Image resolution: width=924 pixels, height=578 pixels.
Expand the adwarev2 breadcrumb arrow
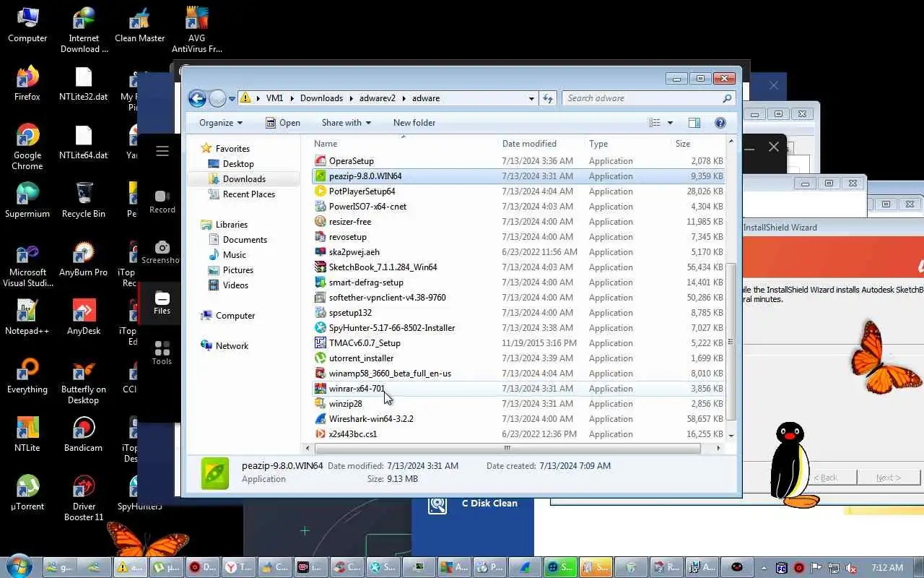(x=406, y=98)
